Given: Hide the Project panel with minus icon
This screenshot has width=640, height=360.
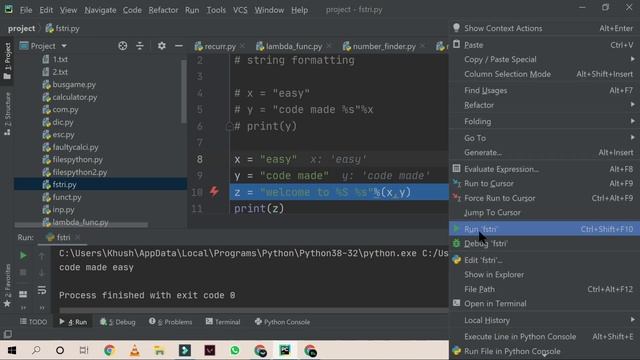Looking at the screenshot, I should (x=178, y=46).
